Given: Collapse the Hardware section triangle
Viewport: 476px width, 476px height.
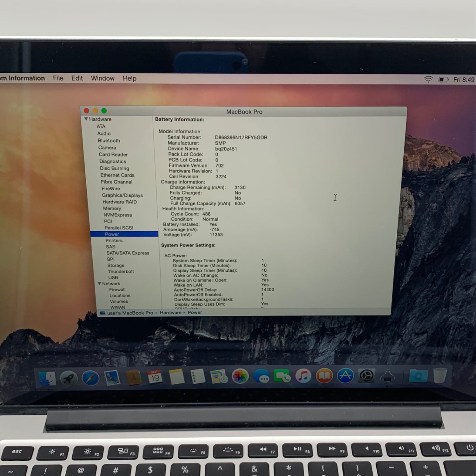Looking at the screenshot, I should [86, 119].
